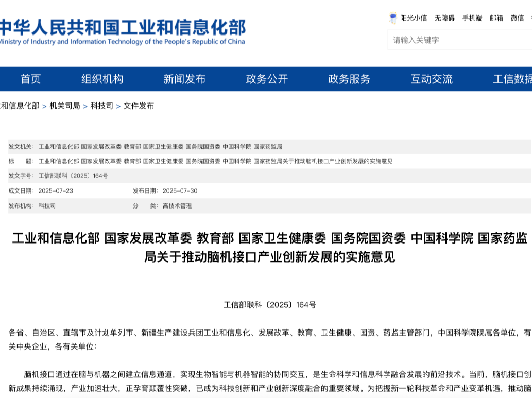Click the addressee paragraph starting 各省、自治区
The image size is (532, 399).
click(x=270, y=340)
